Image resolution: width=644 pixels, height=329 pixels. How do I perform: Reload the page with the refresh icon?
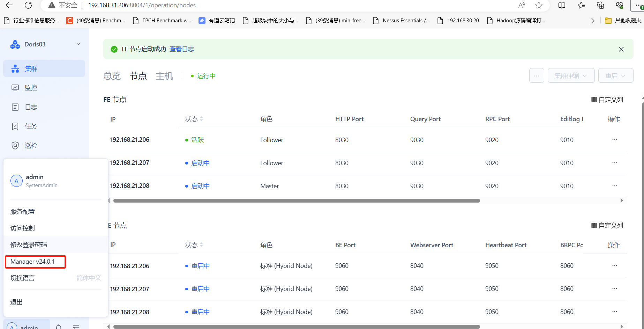pyautogui.click(x=28, y=5)
